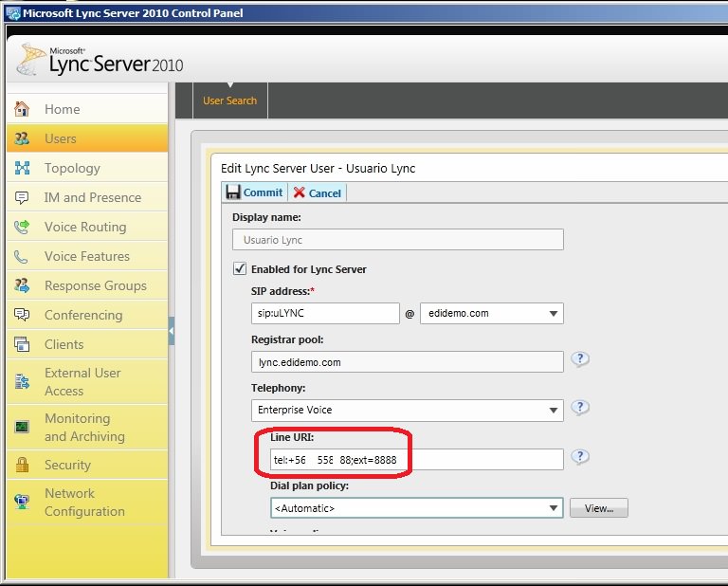Screen dimensions: 728x586
Task: Click the SIP address sip:uLYNC field
Action: [x=325, y=314]
